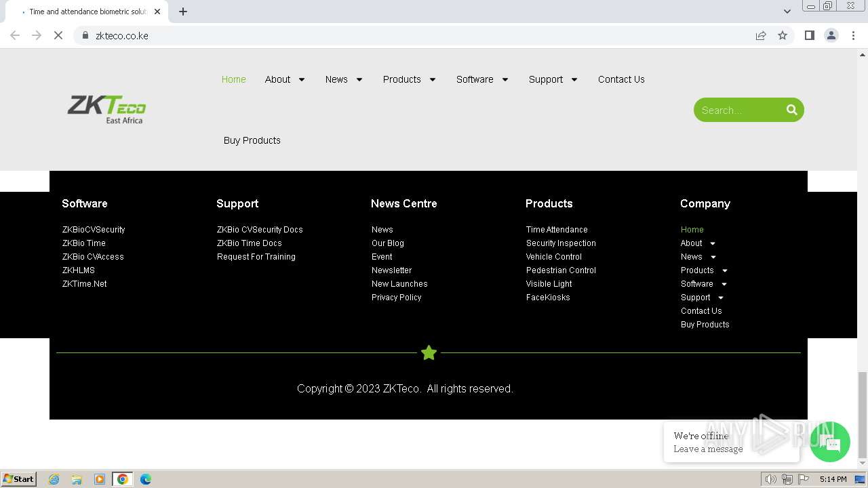The height and width of the screenshot is (488, 868).
Task: Open ZKBio Time Docs
Action: click(250, 243)
